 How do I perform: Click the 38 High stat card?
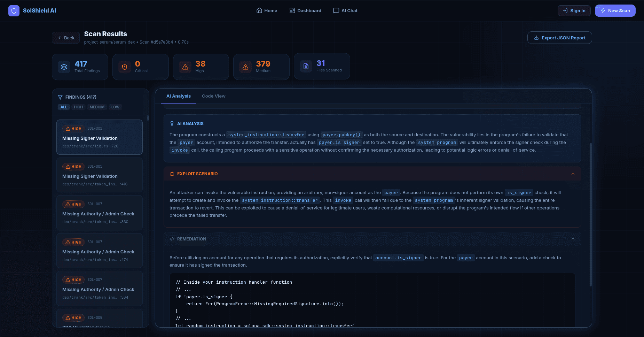pos(201,67)
